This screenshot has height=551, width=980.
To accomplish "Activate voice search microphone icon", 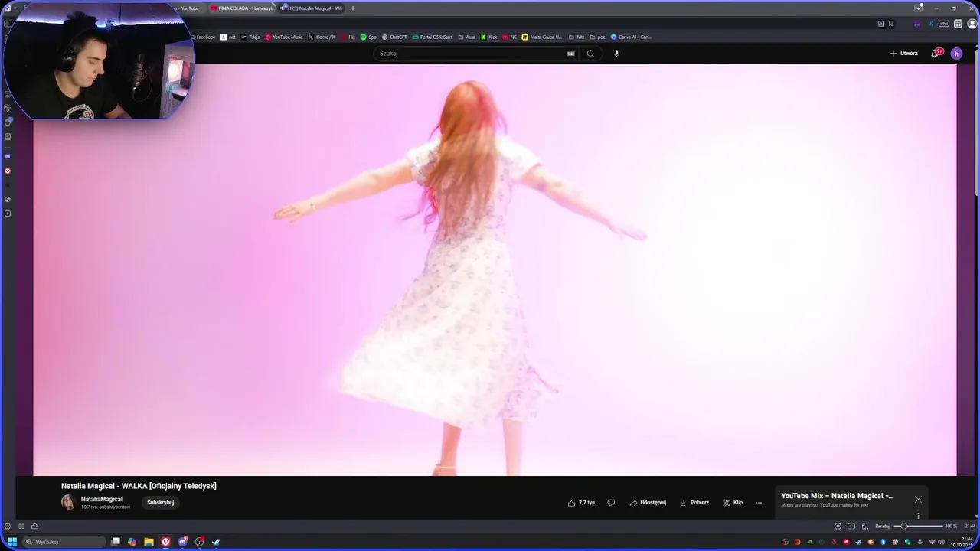I will pos(616,54).
